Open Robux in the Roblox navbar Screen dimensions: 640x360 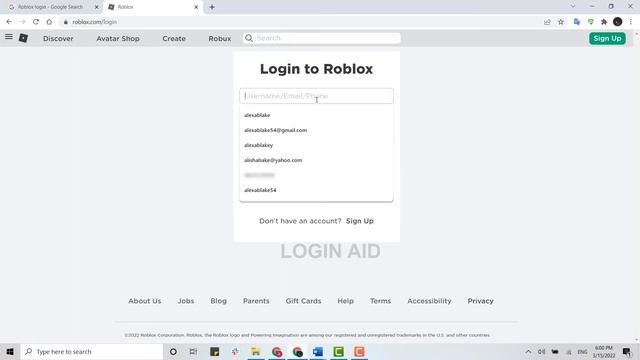pyautogui.click(x=220, y=38)
